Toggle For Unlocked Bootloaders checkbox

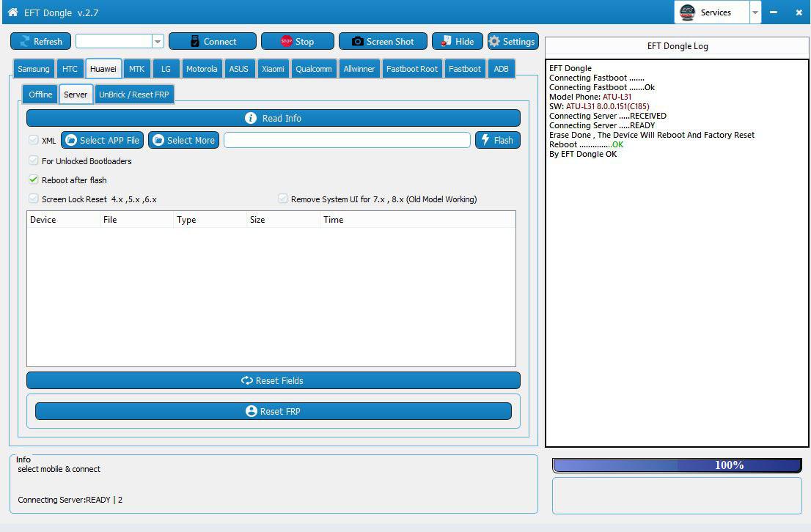34,160
